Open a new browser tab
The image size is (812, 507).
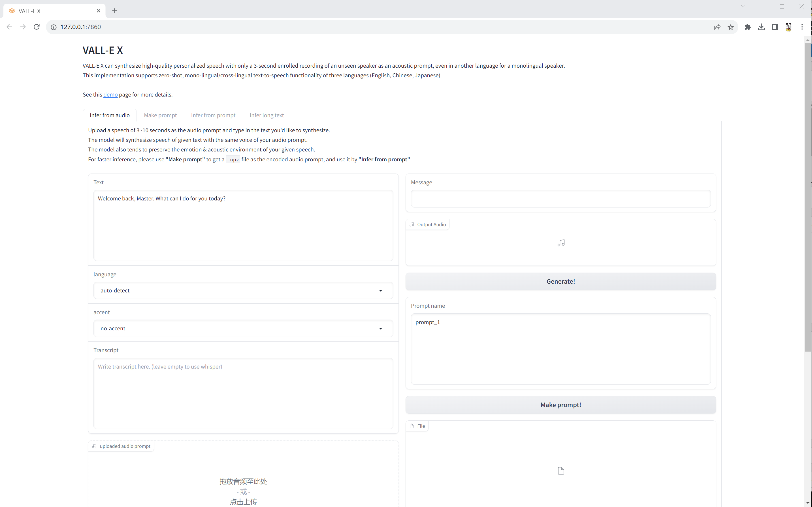[115, 11]
